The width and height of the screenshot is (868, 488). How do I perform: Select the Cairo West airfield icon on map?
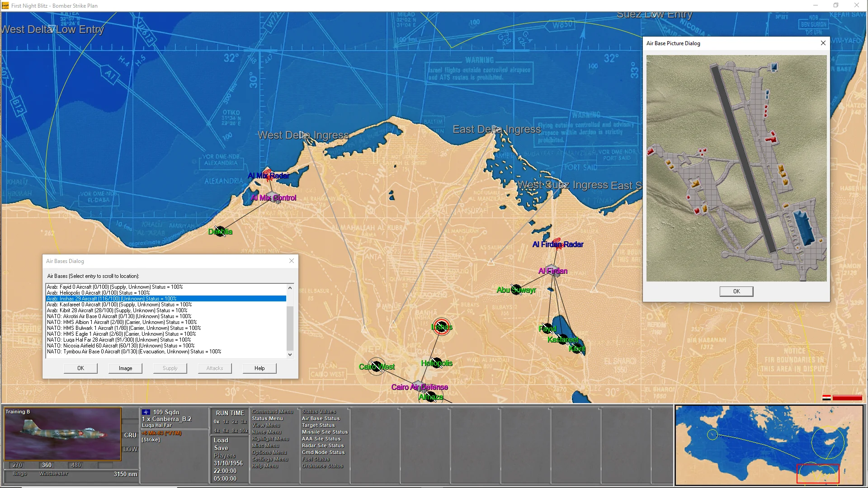(377, 366)
